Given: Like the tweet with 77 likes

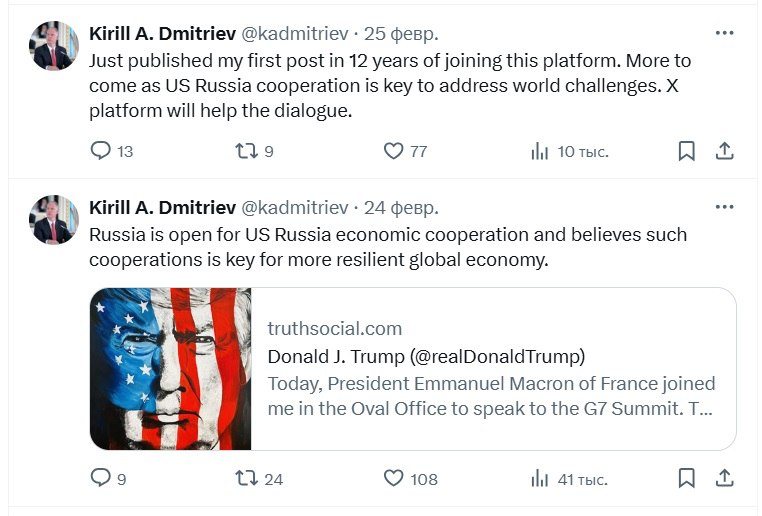Looking at the screenshot, I should (x=394, y=151).
